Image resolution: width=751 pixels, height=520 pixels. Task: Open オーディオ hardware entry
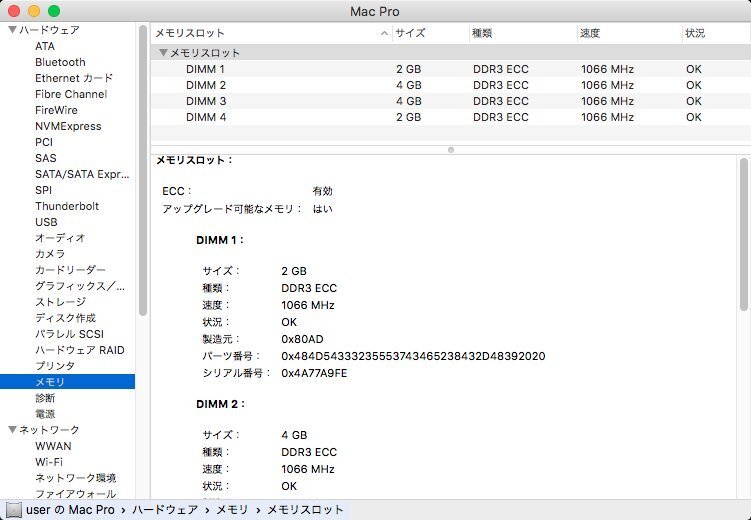coord(60,238)
